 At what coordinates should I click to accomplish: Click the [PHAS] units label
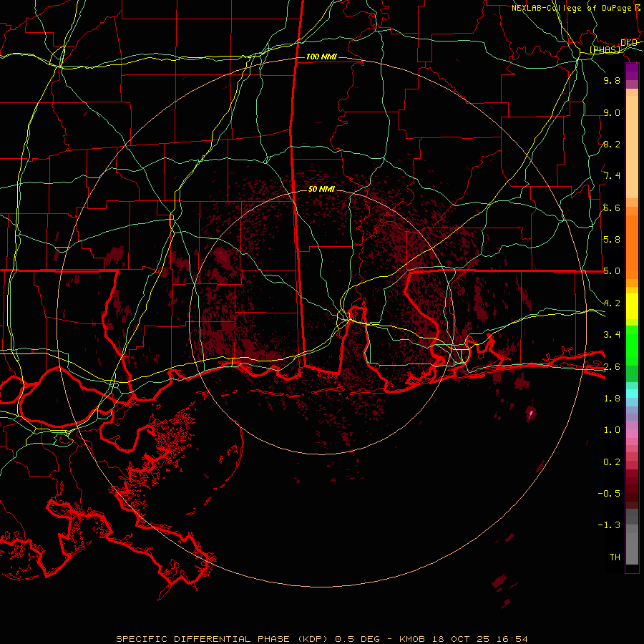point(605,50)
